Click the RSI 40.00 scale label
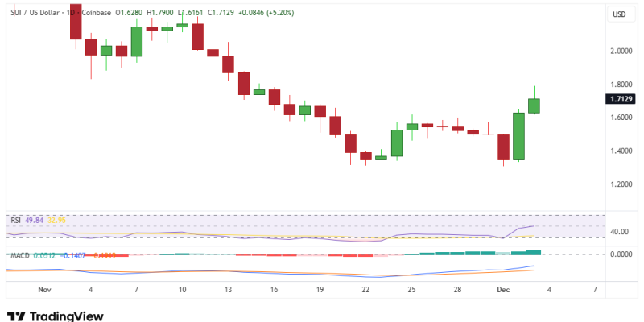 click(x=618, y=232)
